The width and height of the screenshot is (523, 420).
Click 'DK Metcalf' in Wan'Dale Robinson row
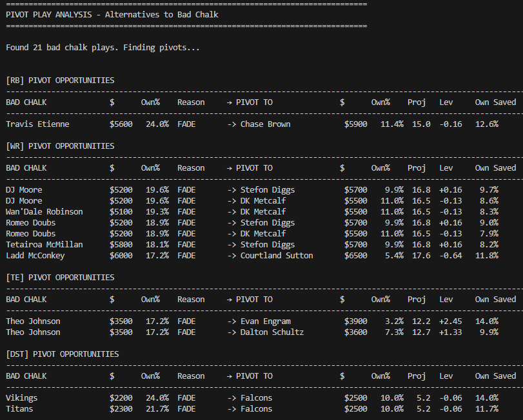[263, 212]
